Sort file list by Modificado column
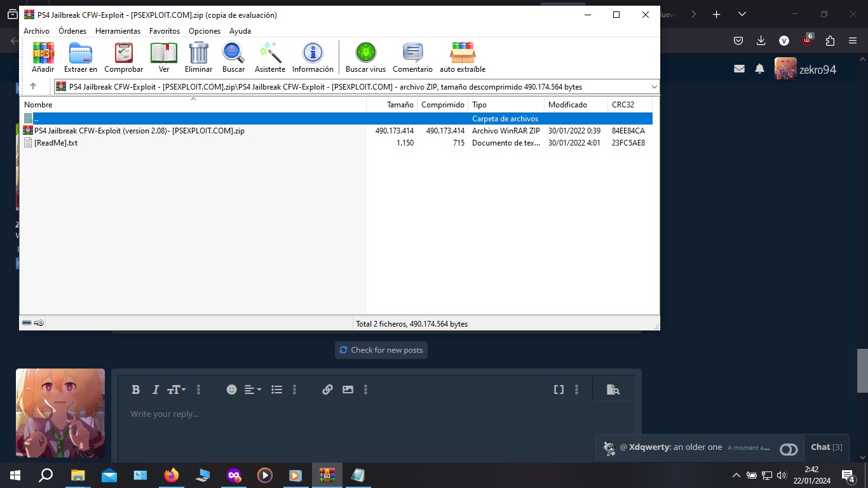Viewport: 868px width, 488px height. [x=576, y=105]
